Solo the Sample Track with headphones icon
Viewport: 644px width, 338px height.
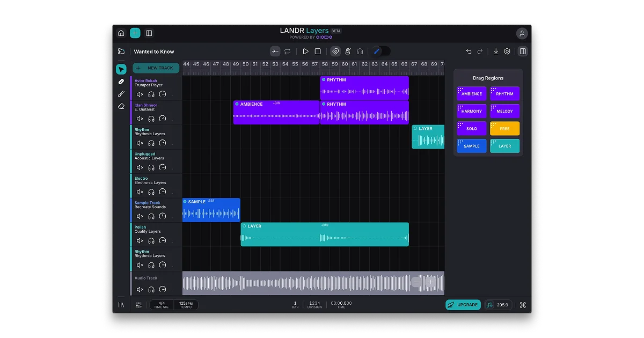[151, 216]
